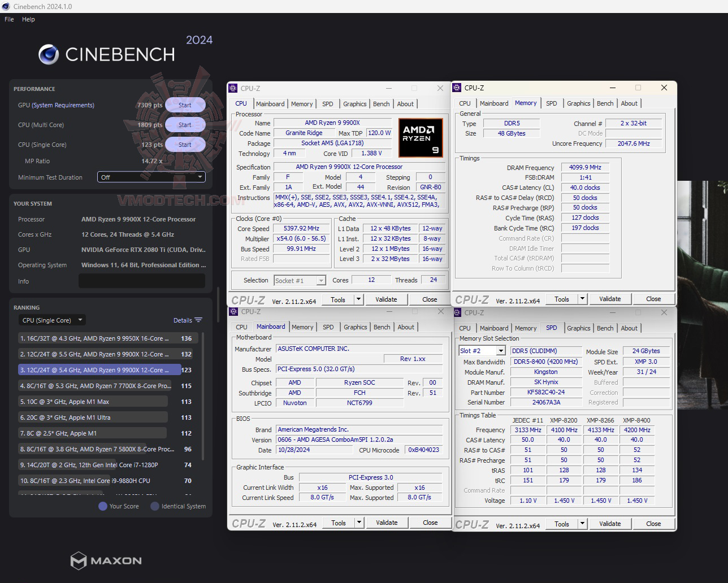Viewport: 728px width, 583px height.
Task: Click Tools button in CPU-Z SPD window
Action: tap(562, 524)
